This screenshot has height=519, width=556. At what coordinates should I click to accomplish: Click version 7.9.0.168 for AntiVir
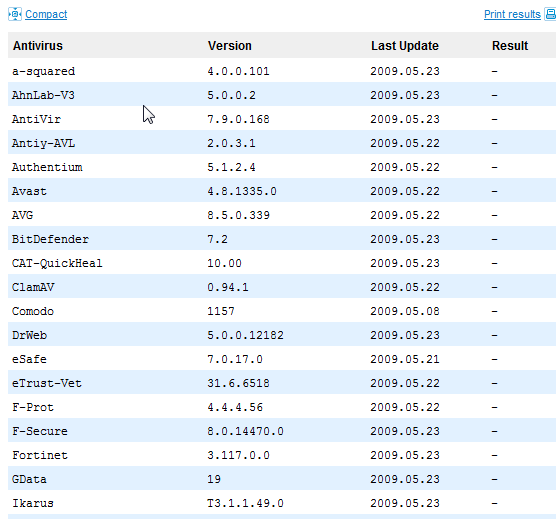click(238, 119)
